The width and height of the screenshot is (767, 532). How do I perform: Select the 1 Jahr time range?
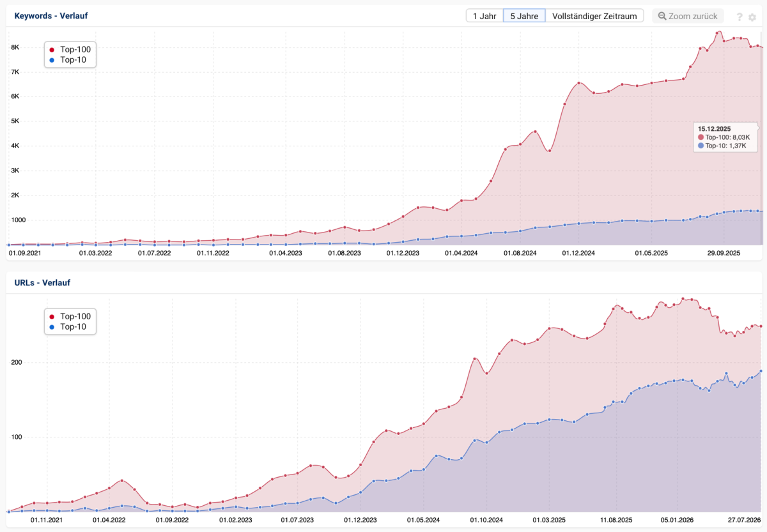[x=484, y=16]
